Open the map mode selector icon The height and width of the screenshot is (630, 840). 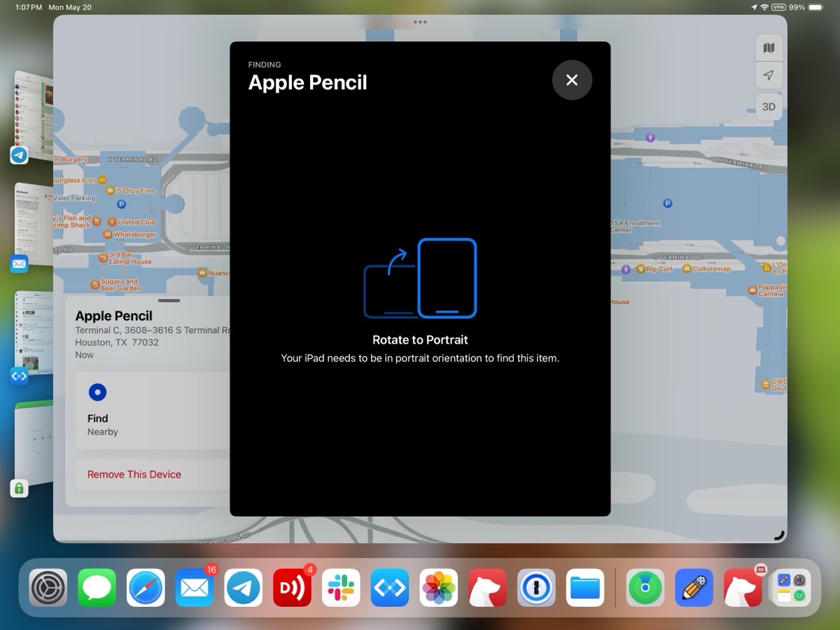click(x=769, y=48)
